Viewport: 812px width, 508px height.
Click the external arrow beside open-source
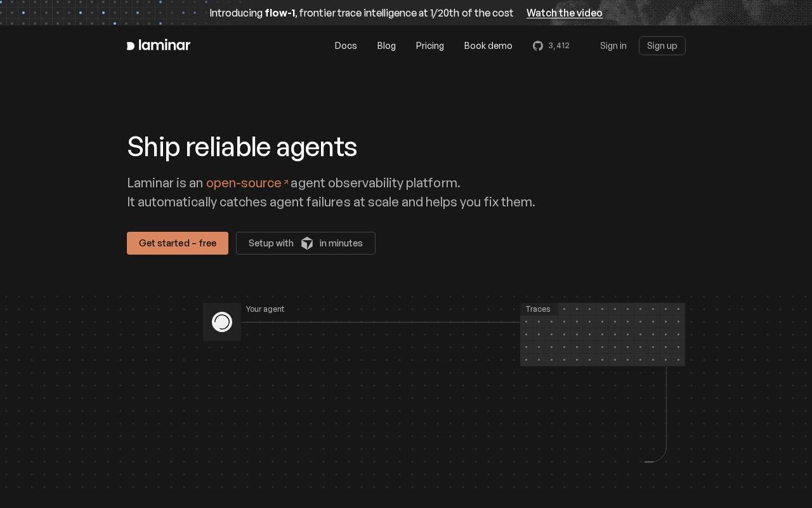pos(286,182)
